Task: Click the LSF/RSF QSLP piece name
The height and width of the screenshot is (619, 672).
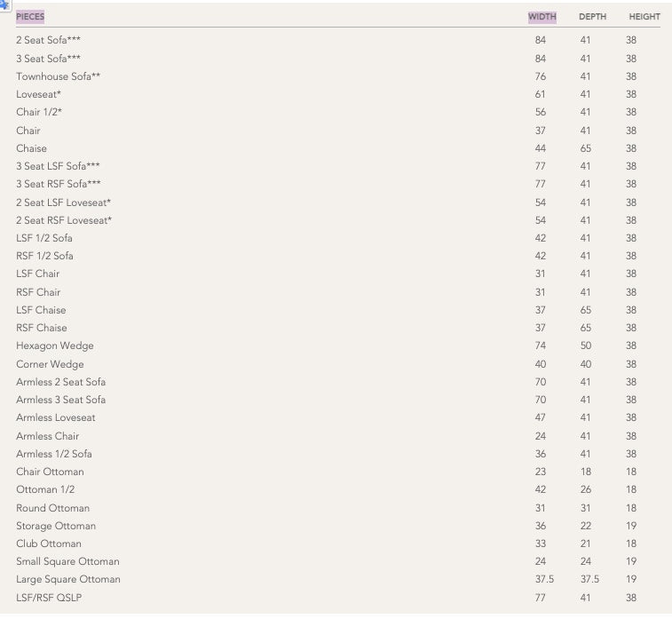Action: [x=48, y=598]
